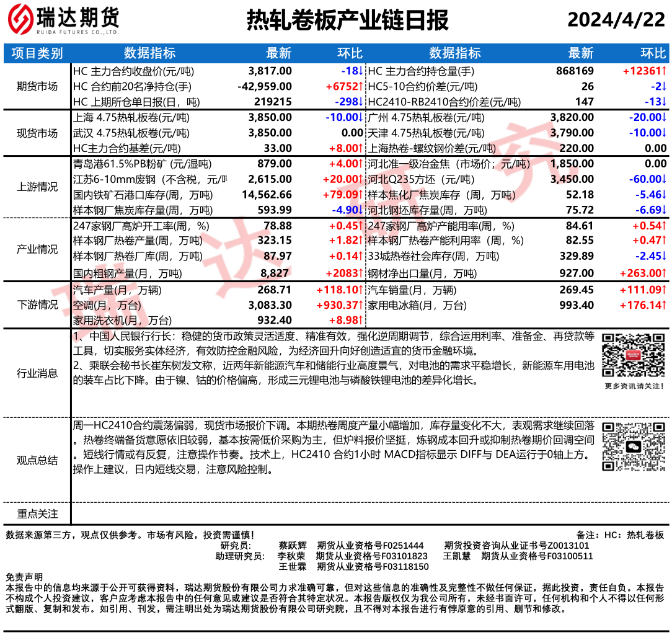Select the date 2024/4/22
672x635 pixels.
616,20
